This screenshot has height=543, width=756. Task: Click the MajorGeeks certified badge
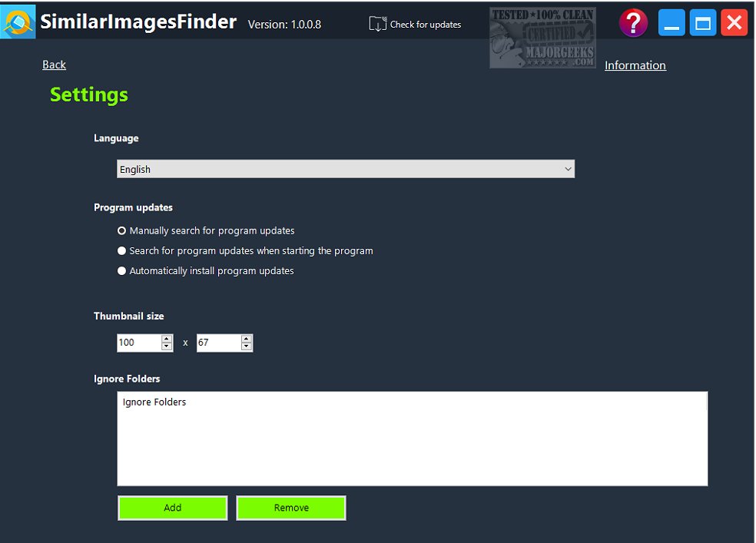pos(542,38)
